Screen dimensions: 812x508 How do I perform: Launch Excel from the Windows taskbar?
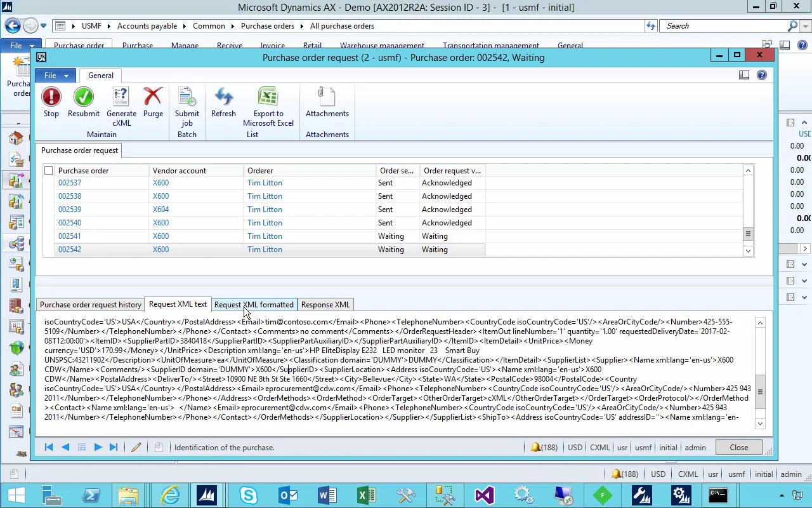tap(366, 495)
